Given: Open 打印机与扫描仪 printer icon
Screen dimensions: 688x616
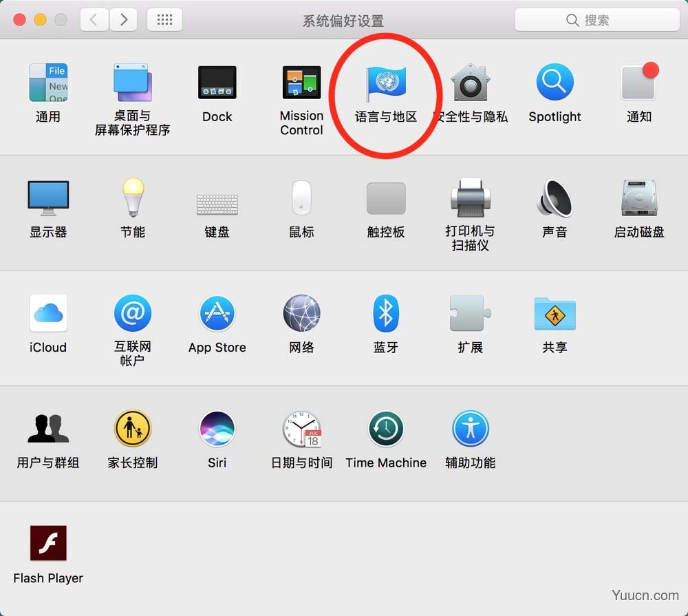Looking at the screenshot, I should [x=471, y=198].
